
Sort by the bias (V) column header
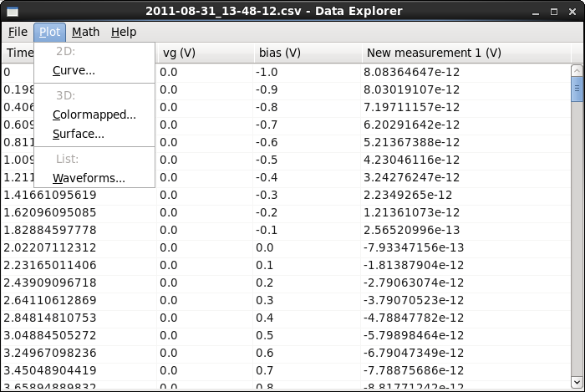point(307,53)
